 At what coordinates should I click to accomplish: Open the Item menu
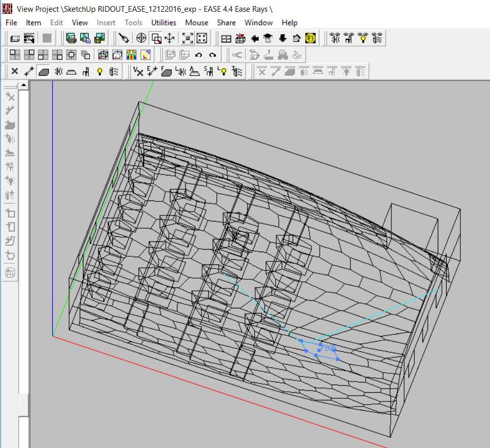tap(33, 23)
